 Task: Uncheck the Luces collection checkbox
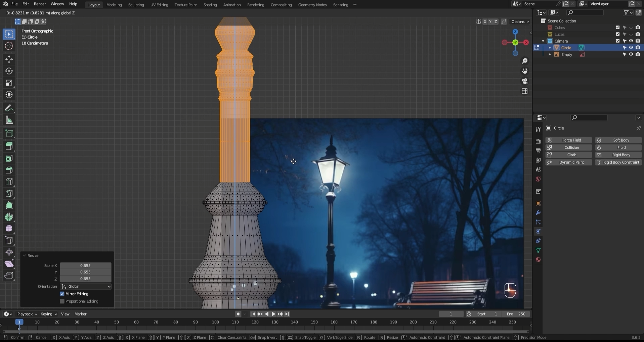coord(618,34)
